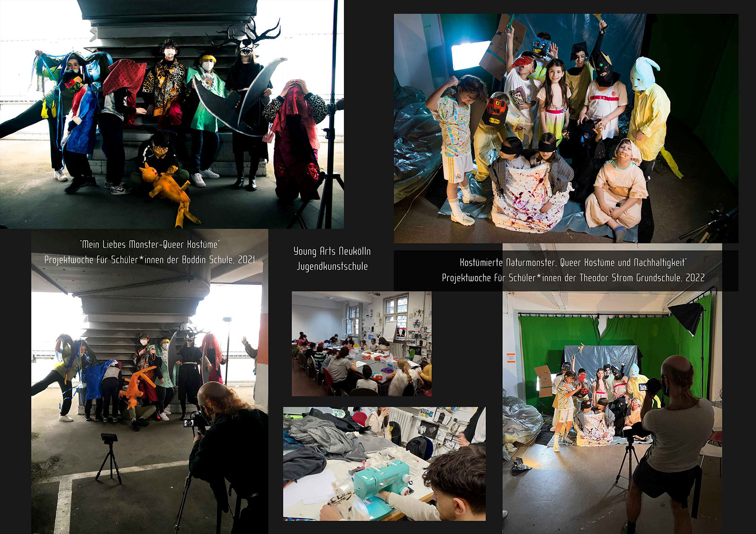
Task: Click the bright studio lamp in top-right photo
Action: click(x=470, y=55)
